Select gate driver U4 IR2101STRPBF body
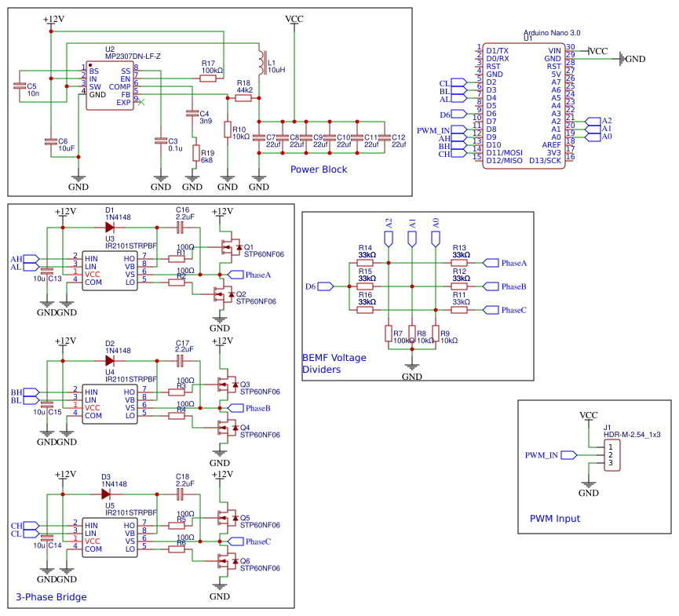The height and width of the screenshot is (616, 679). tap(110, 404)
